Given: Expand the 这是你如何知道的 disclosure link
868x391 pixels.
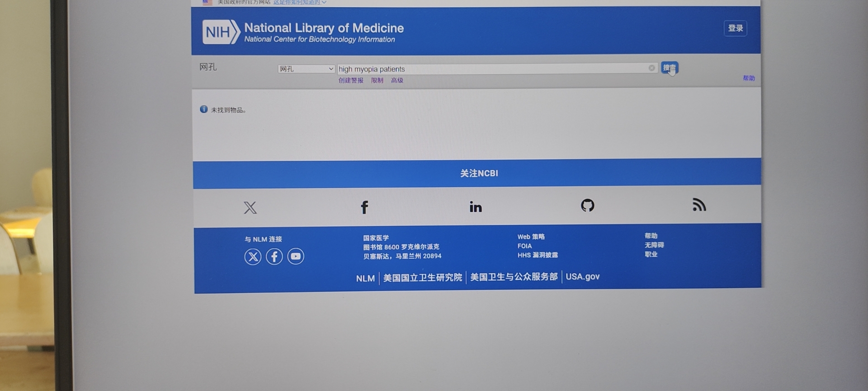Looking at the screenshot, I should [300, 2].
